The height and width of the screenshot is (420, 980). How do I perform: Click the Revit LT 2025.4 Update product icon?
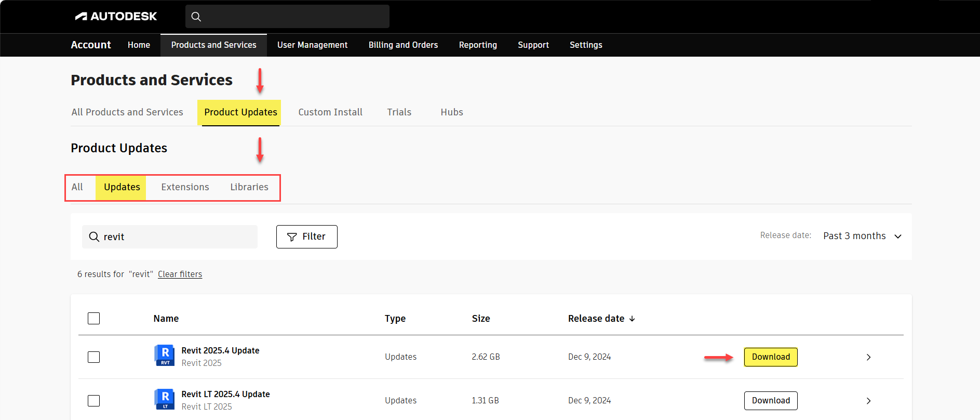(x=164, y=399)
